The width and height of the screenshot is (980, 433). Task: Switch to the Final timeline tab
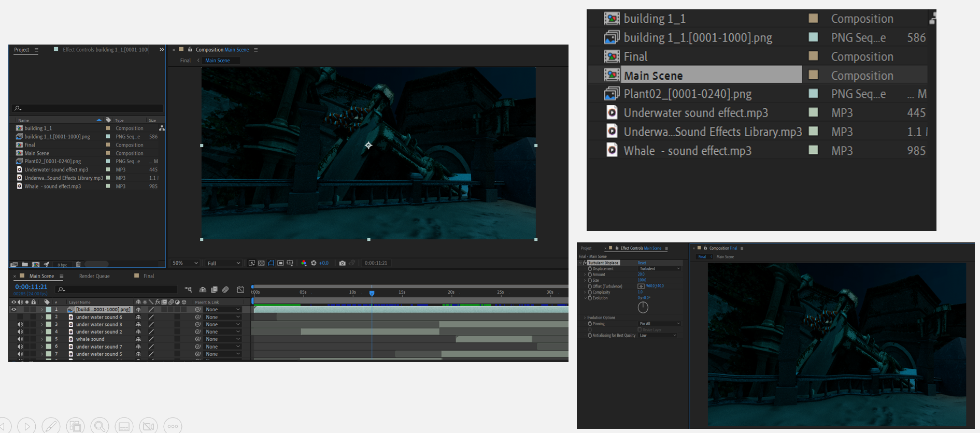click(149, 276)
